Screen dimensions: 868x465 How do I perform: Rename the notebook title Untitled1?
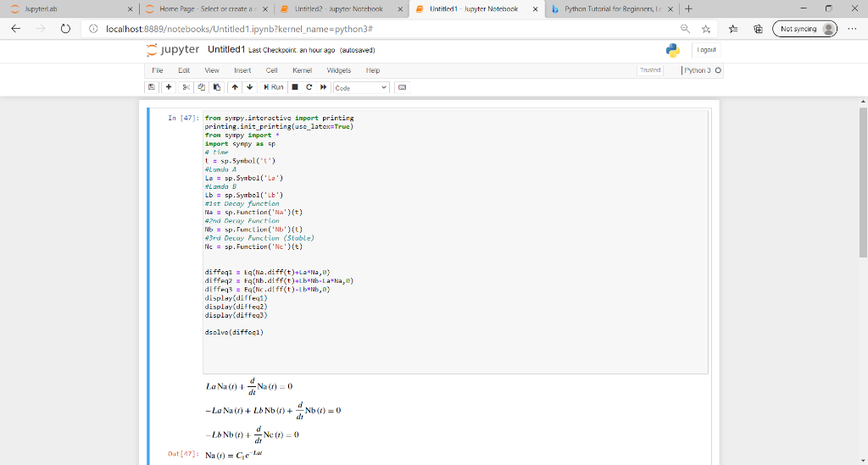(226, 50)
